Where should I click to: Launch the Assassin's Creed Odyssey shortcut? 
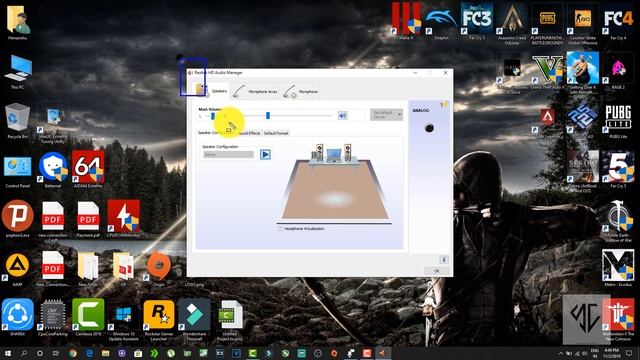pyautogui.click(x=512, y=24)
